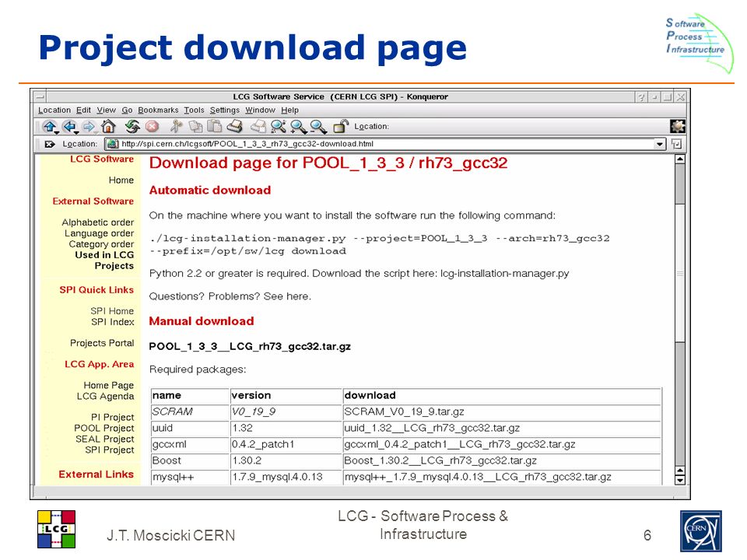Click the Up navigation arrow icon
This screenshot has height=560, width=747.
[x=50, y=127]
